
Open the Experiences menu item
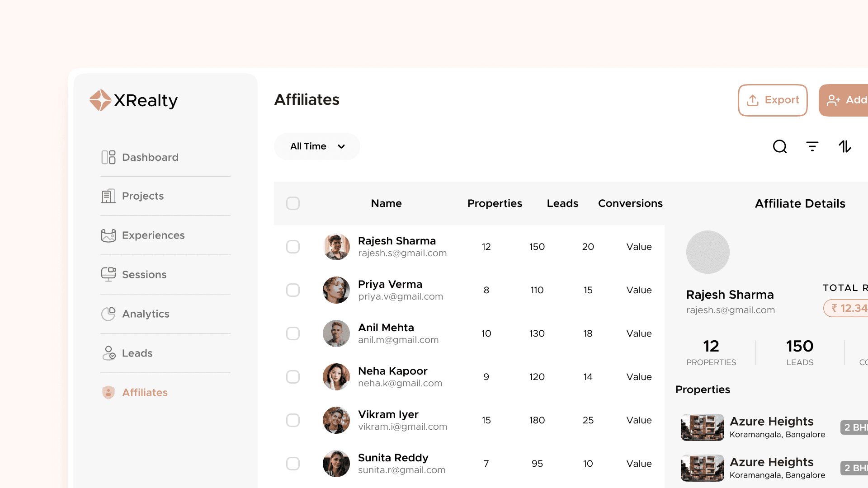point(153,235)
